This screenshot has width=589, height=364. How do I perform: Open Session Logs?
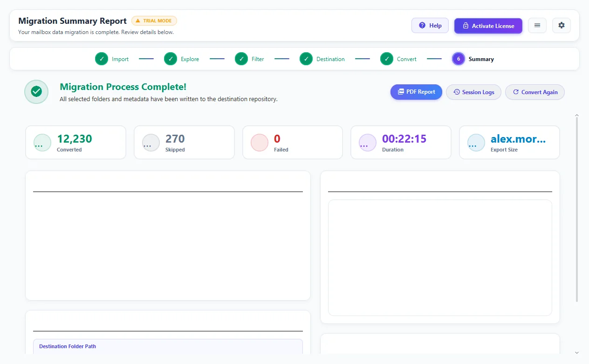[473, 92]
